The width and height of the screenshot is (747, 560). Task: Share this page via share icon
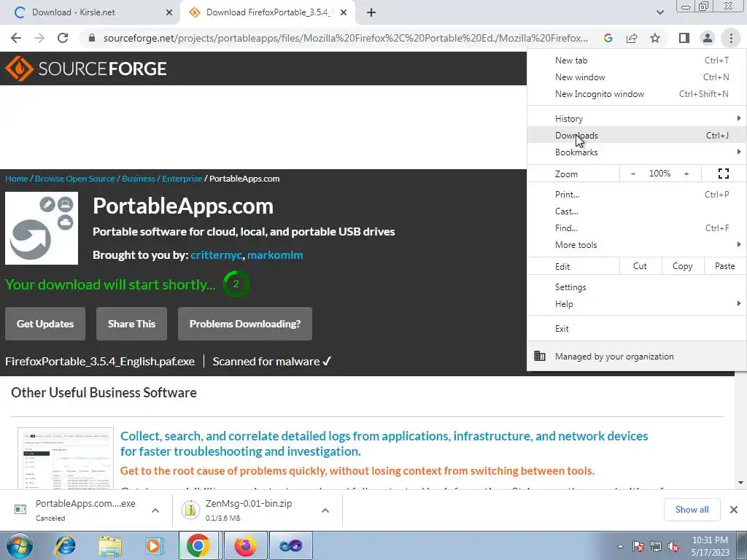click(632, 38)
